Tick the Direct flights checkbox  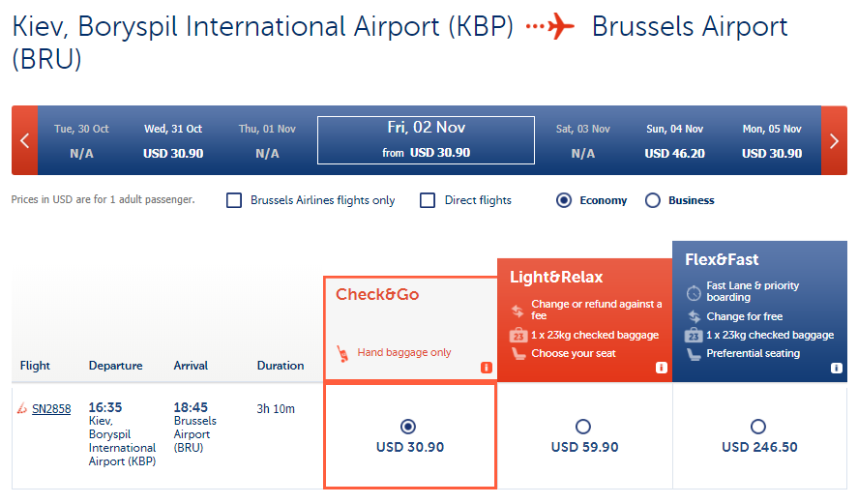click(428, 200)
